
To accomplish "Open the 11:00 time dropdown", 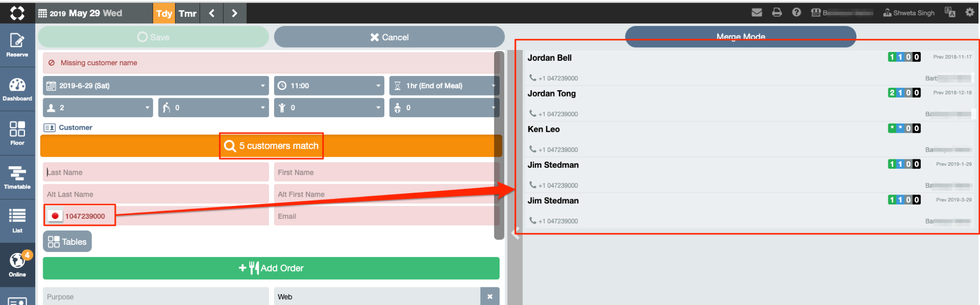I will (x=328, y=86).
